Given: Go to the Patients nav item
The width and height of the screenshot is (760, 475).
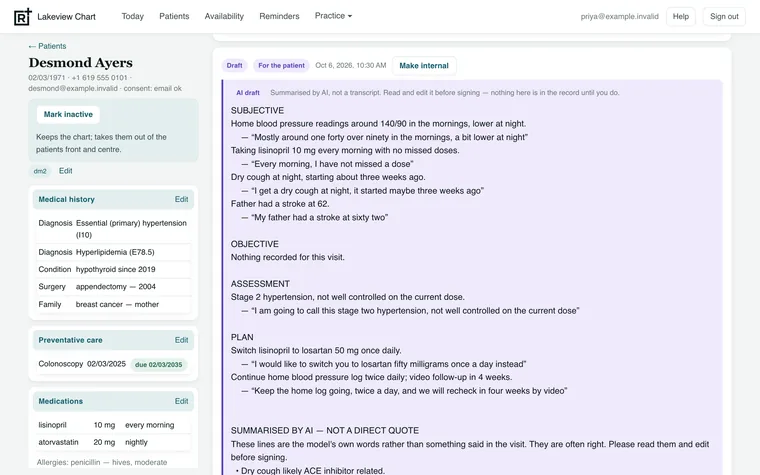Looking at the screenshot, I should [x=174, y=16].
